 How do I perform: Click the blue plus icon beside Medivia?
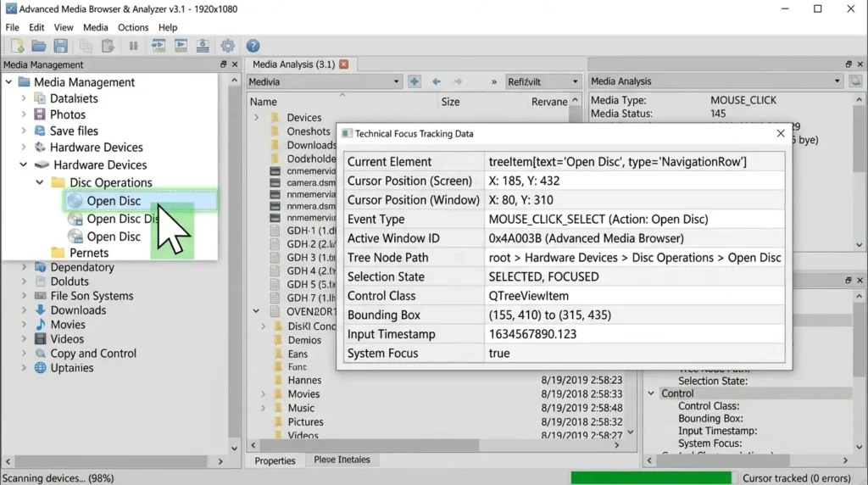[x=414, y=81]
